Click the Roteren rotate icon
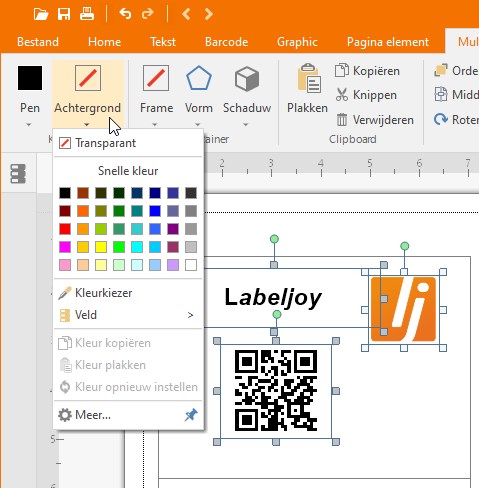 pos(441,119)
